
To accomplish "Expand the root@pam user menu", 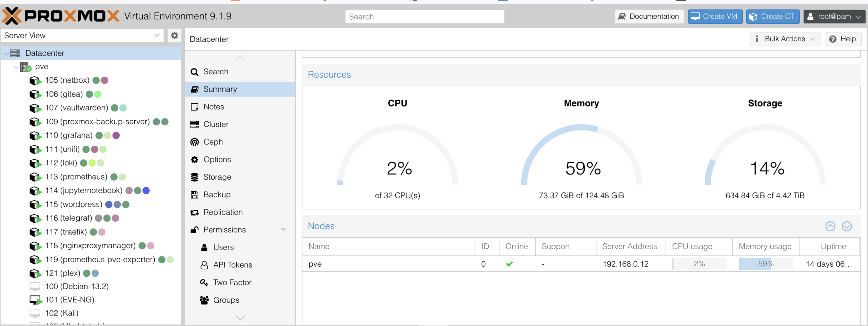I will [834, 17].
